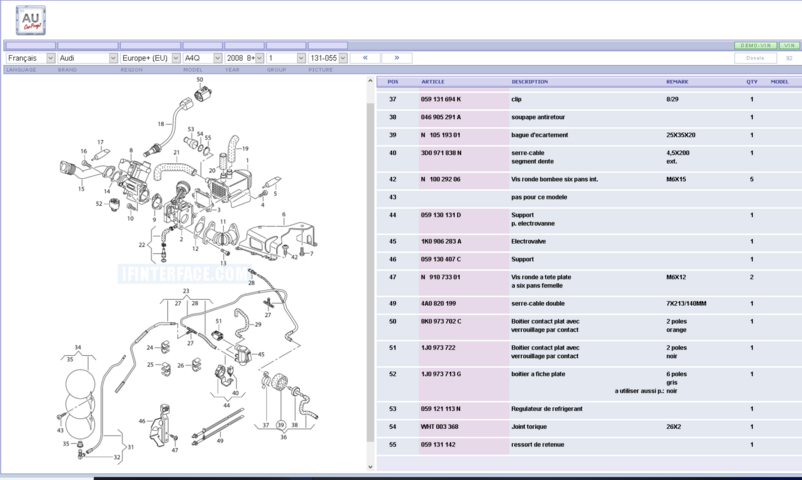Open the Language dropdown showing Français
The width and height of the screenshot is (802, 480).
coord(30,58)
